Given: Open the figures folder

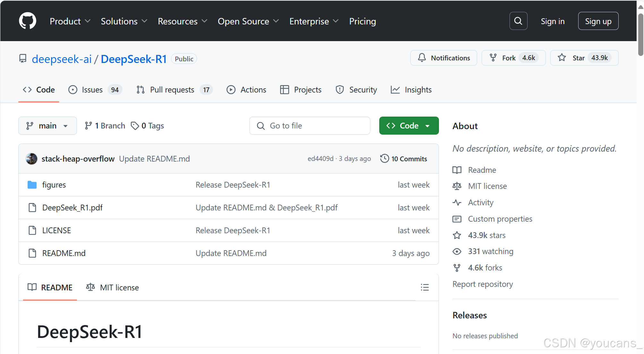Looking at the screenshot, I should tap(54, 185).
